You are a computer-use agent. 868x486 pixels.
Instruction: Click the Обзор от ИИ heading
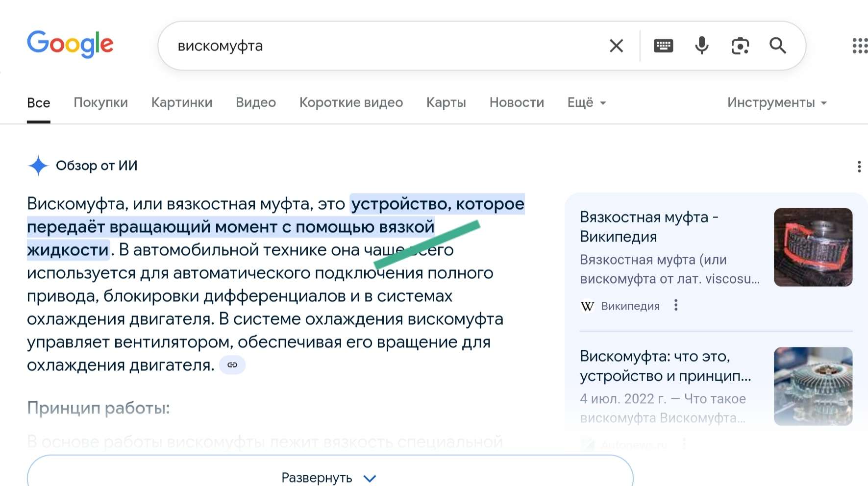pyautogui.click(x=97, y=166)
